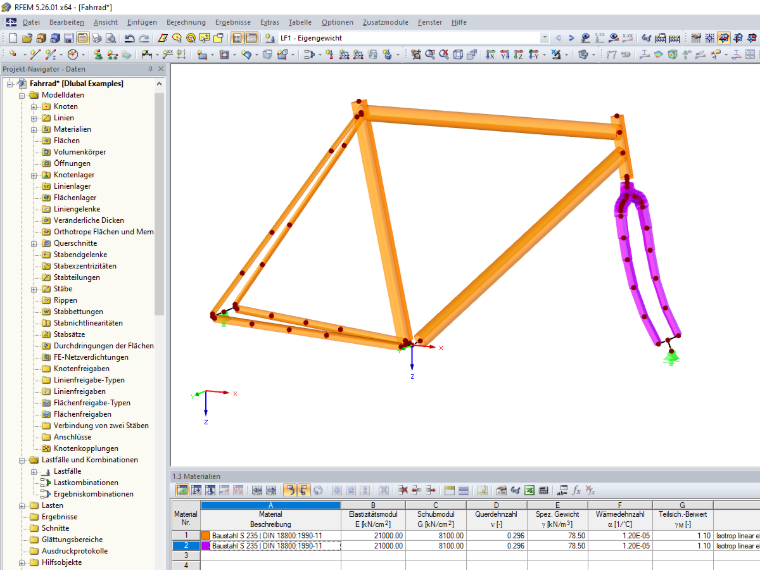This screenshot has height=570, width=760.
Task: Open the Hilfe menu
Action: [459, 22]
